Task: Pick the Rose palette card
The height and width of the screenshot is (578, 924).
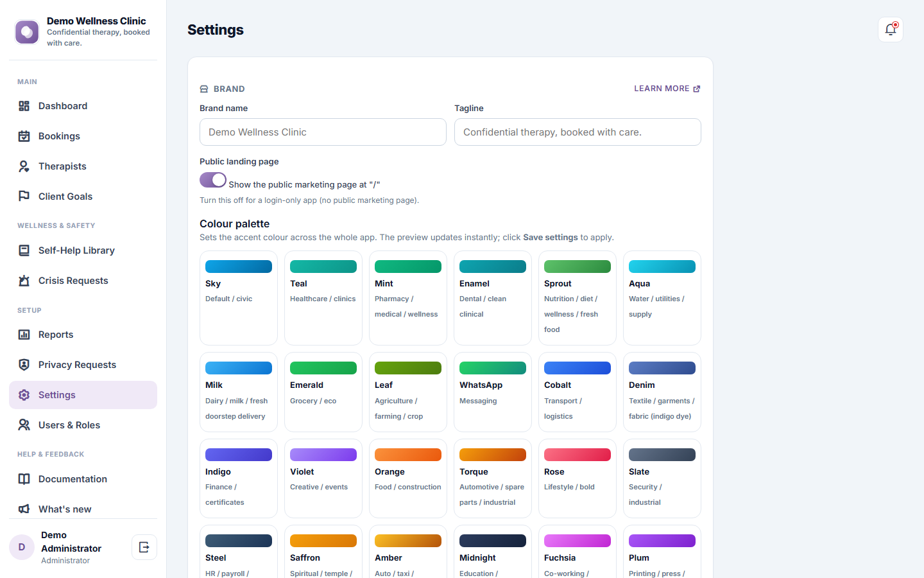Action: tap(577, 478)
